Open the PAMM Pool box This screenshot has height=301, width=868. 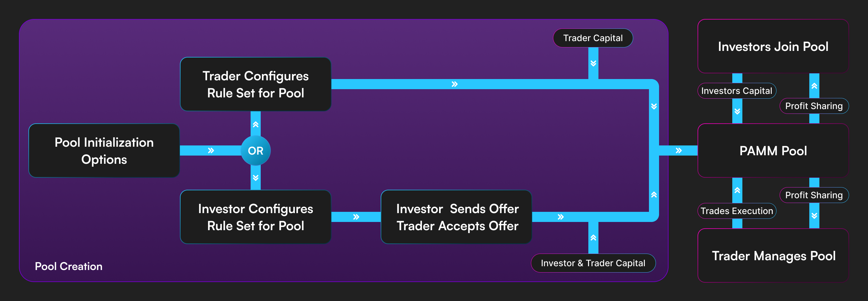pos(773,150)
